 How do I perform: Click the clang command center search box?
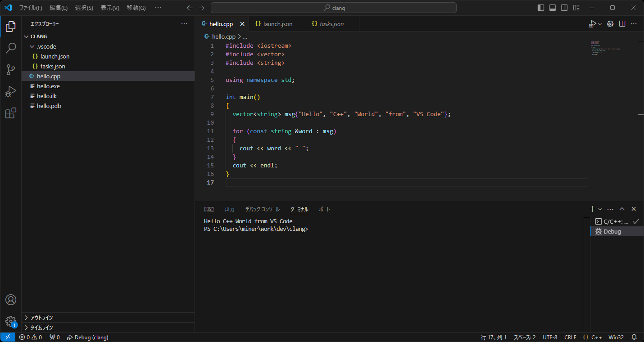coord(334,8)
